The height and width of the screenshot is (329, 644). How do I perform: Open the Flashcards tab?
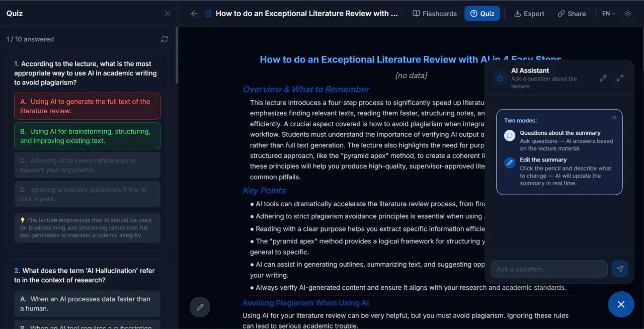click(x=435, y=14)
